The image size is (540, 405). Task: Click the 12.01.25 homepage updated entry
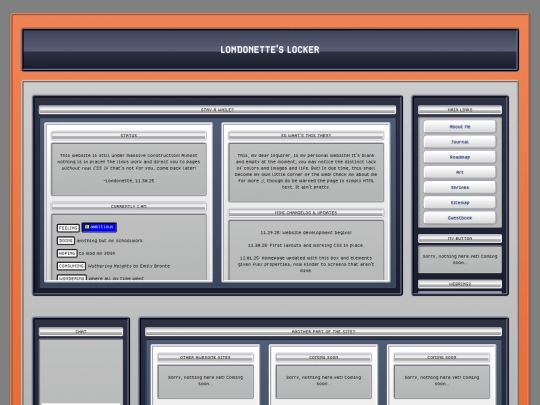tap(306, 264)
